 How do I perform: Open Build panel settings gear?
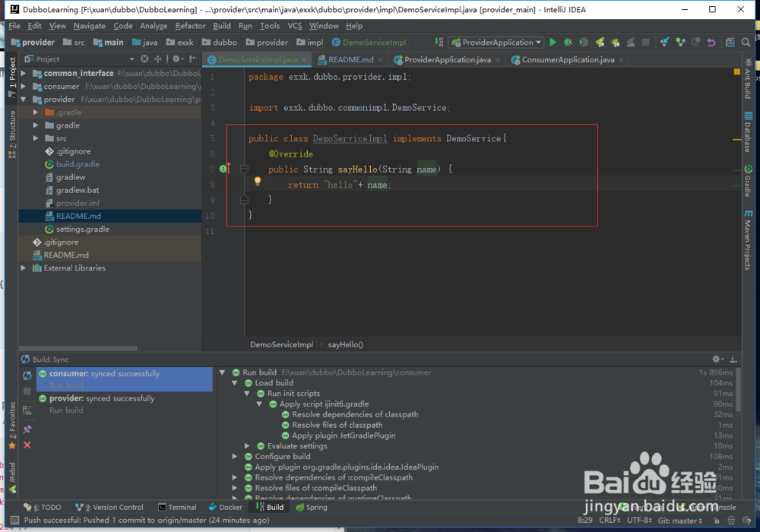(x=717, y=359)
